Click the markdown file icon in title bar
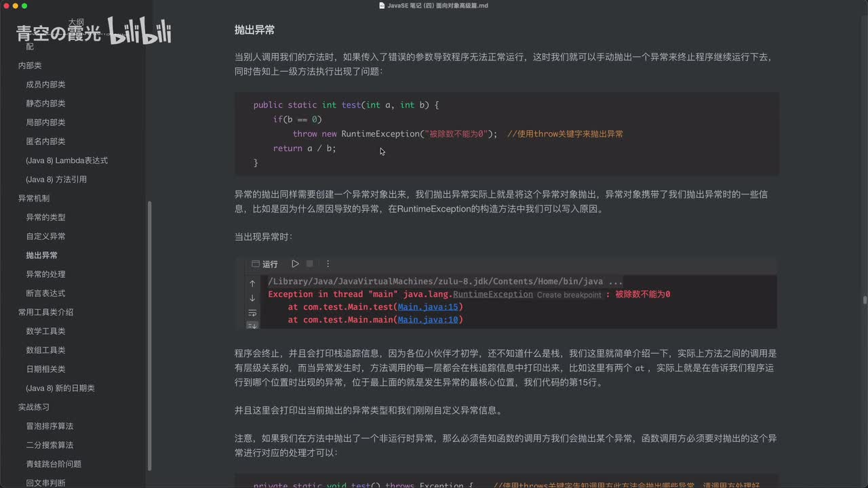Viewport: 868px width, 488px height. [382, 5]
